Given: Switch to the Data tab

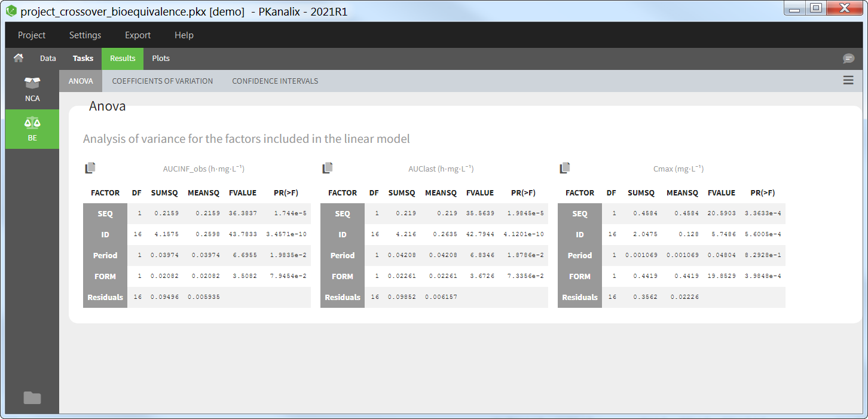Looking at the screenshot, I should 48,59.
